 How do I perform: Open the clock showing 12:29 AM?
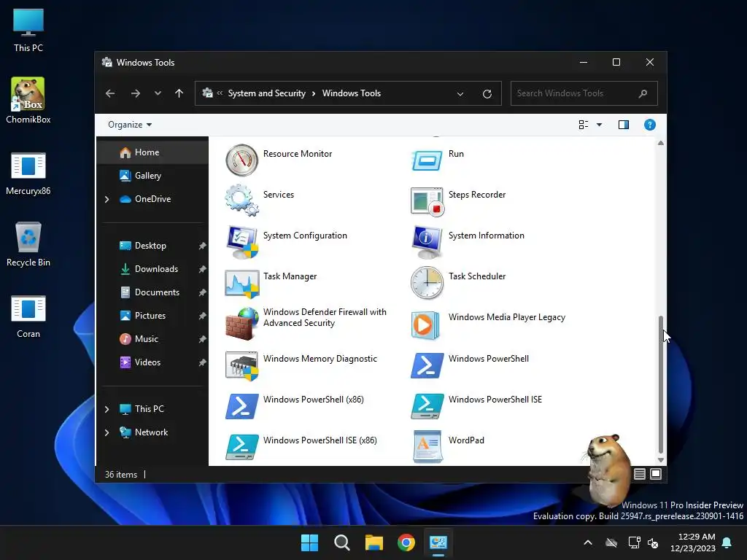[693, 542]
